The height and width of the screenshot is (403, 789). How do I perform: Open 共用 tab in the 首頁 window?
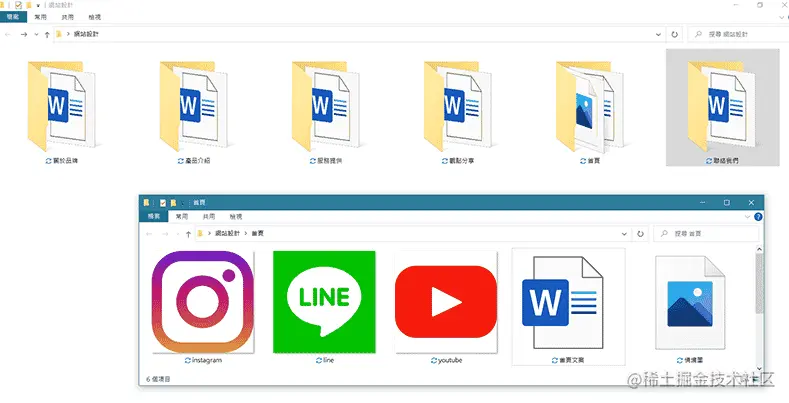209,216
